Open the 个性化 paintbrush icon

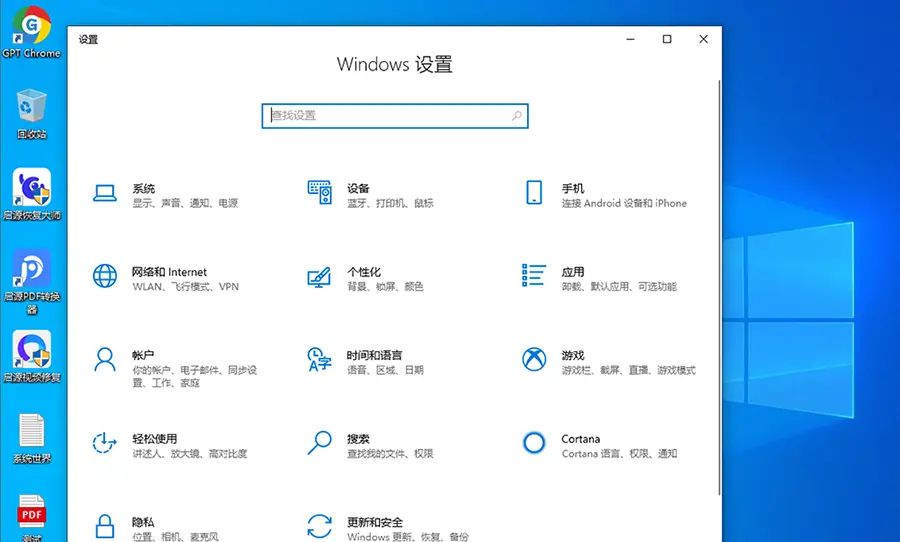(x=319, y=277)
